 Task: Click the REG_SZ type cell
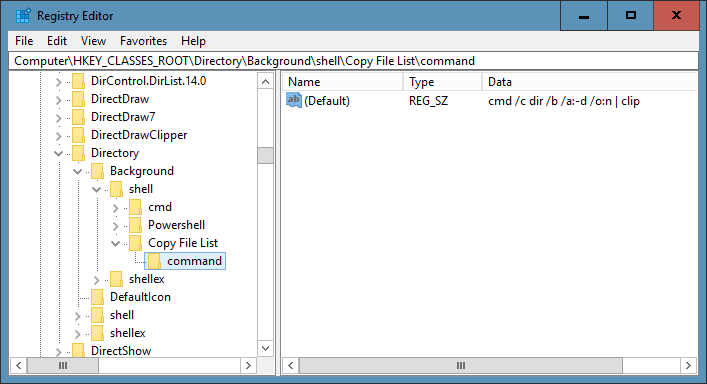pyautogui.click(x=428, y=101)
